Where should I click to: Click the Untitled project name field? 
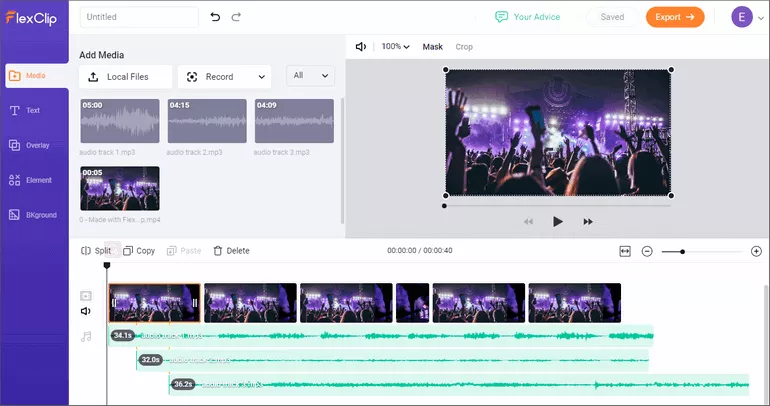[139, 17]
